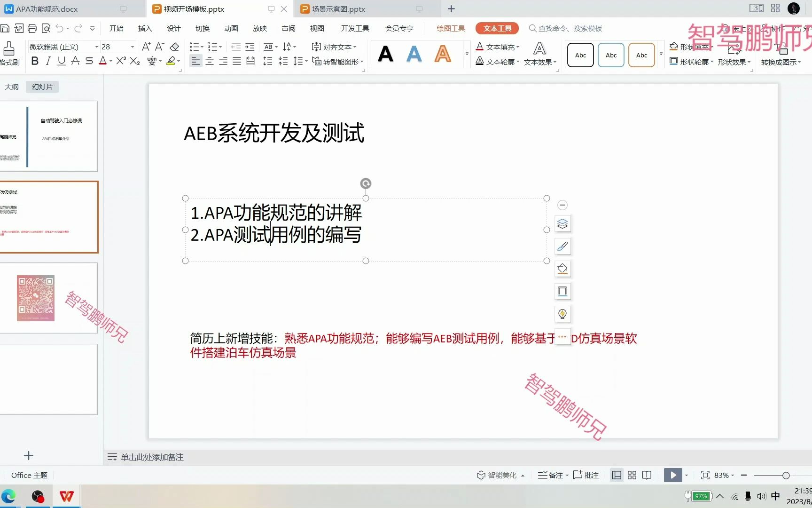Click the format painter icon

coord(9,54)
